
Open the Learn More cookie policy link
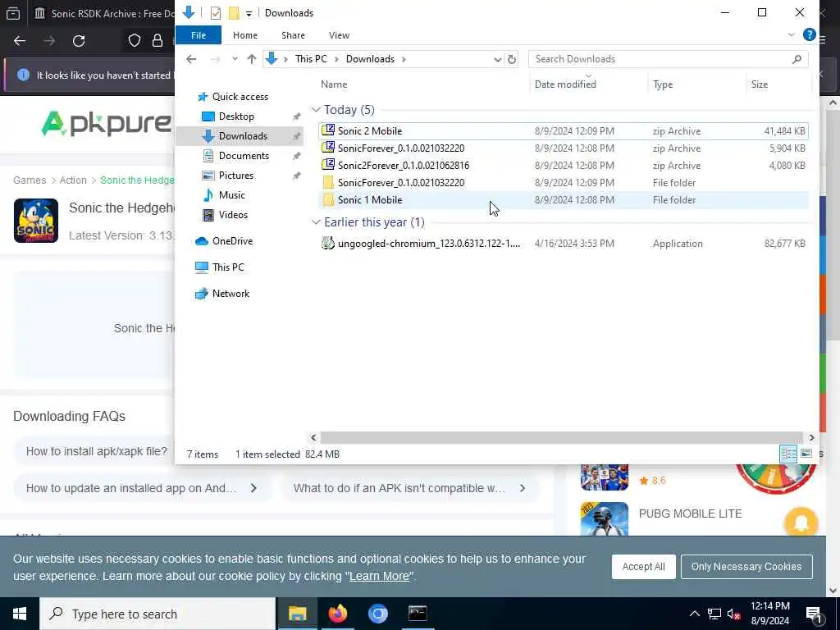[379, 577]
